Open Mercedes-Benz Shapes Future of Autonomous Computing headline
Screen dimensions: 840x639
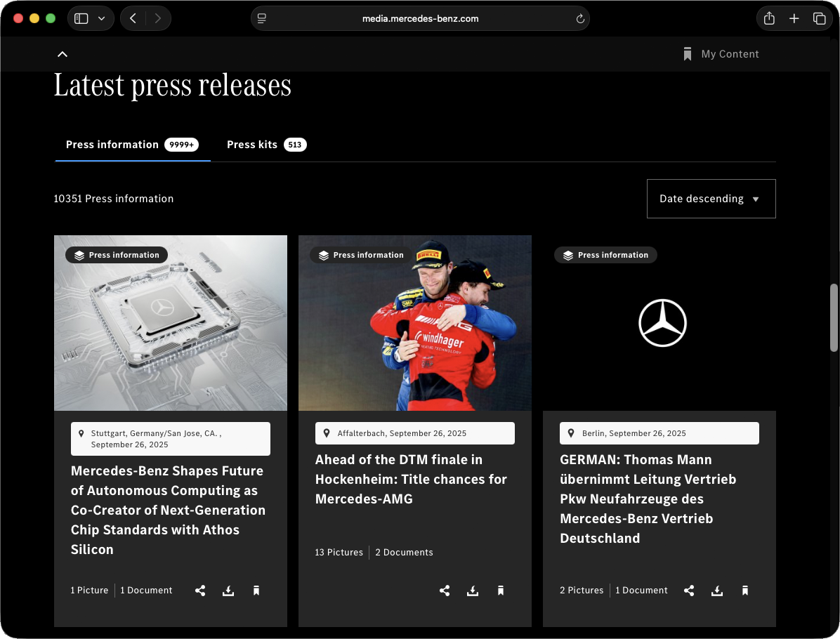click(x=169, y=510)
